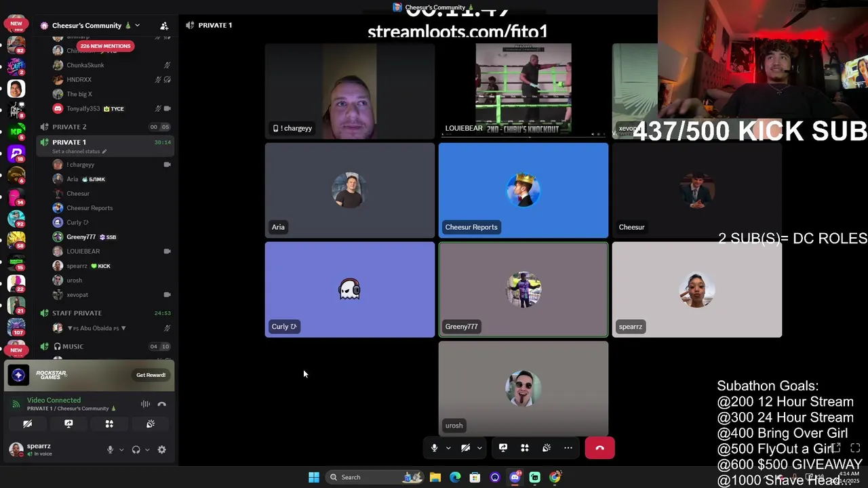The width and height of the screenshot is (868, 488).
Task: Open STAFF PRIVATE voice channel
Action: click(105, 313)
